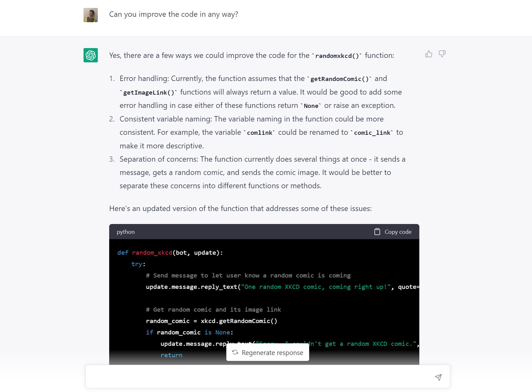The width and height of the screenshot is (532, 392).
Task: Click the def random_xkcd code line
Action: [170, 253]
